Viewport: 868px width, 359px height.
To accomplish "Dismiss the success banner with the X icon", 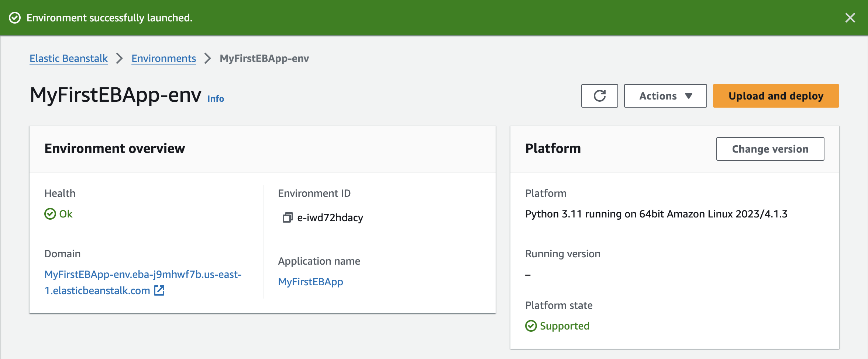I will coord(850,18).
